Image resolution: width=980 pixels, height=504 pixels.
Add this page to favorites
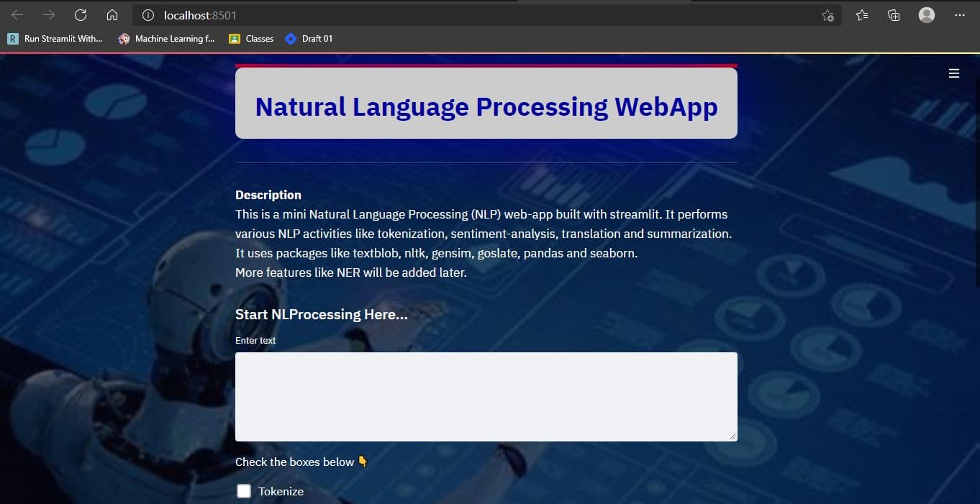(x=827, y=15)
